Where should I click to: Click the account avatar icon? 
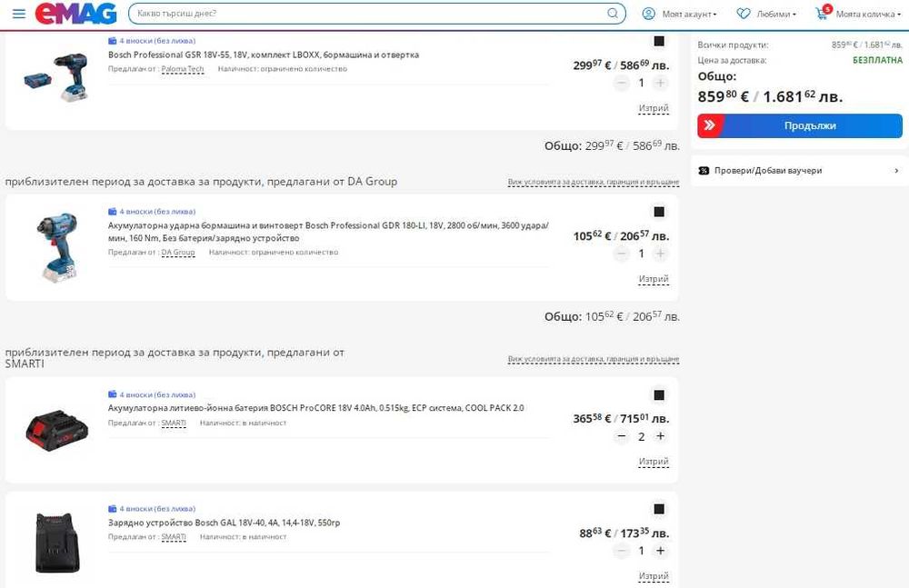pos(649,14)
